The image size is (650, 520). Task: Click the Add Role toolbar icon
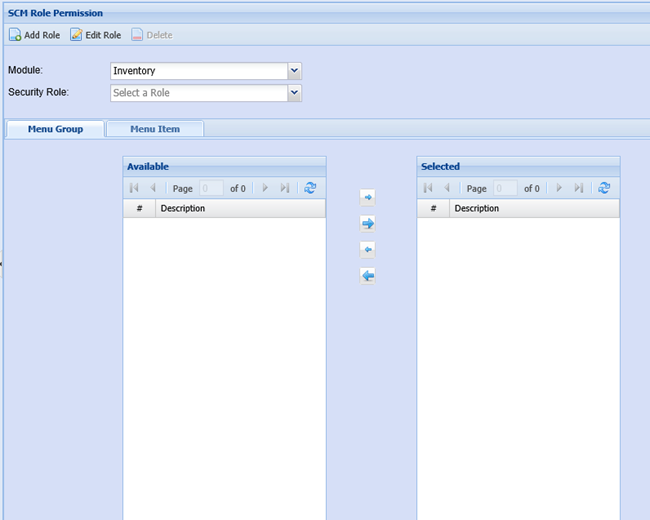pos(15,35)
